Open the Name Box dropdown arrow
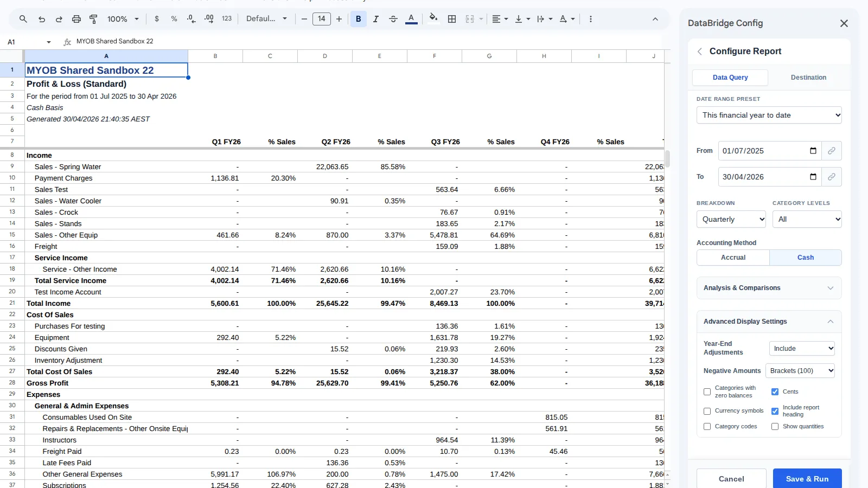Viewport: 868px width, 488px height. tap(49, 42)
